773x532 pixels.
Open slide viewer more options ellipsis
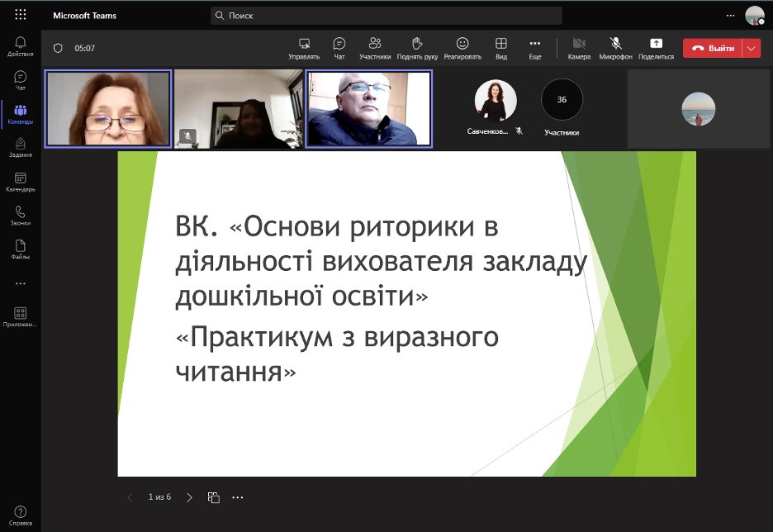(x=238, y=497)
